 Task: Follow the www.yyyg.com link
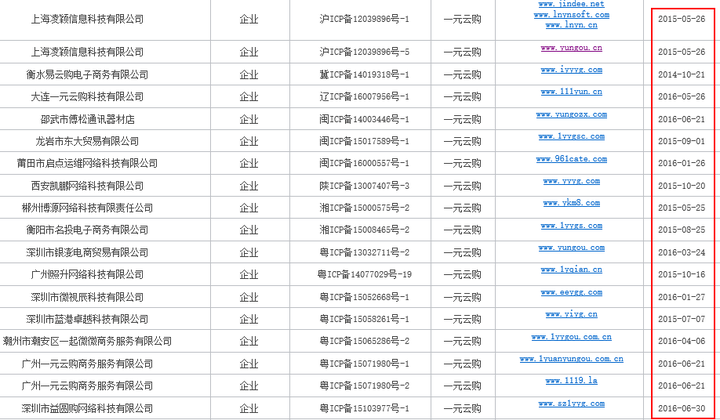571,181
